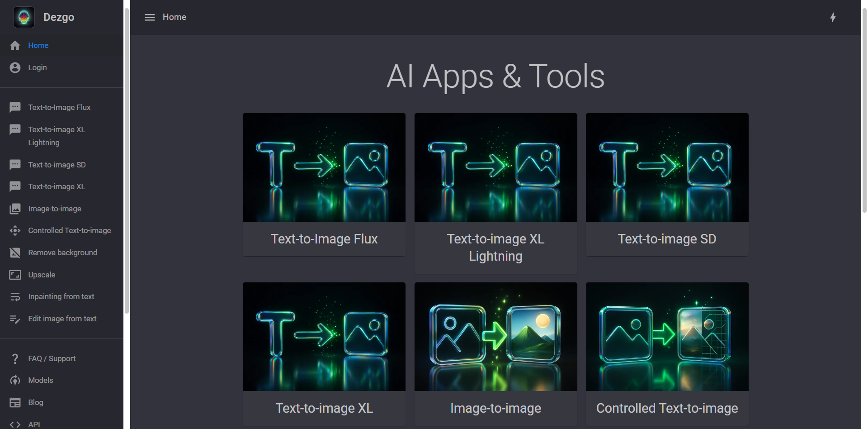Image resolution: width=868 pixels, height=429 pixels.
Task: Click the Remove background tool icon
Action: (x=15, y=253)
